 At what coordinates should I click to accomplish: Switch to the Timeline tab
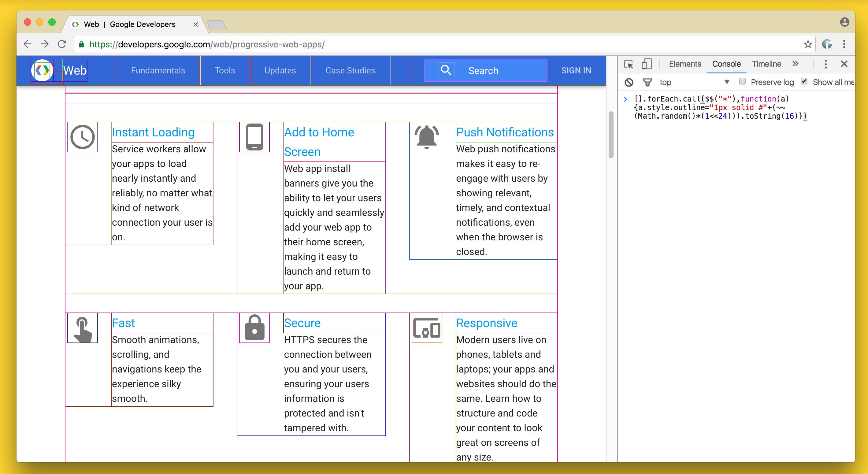click(766, 64)
